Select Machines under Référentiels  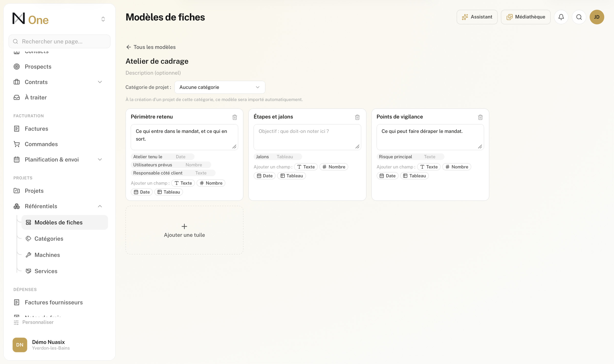click(x=65, y=255)
